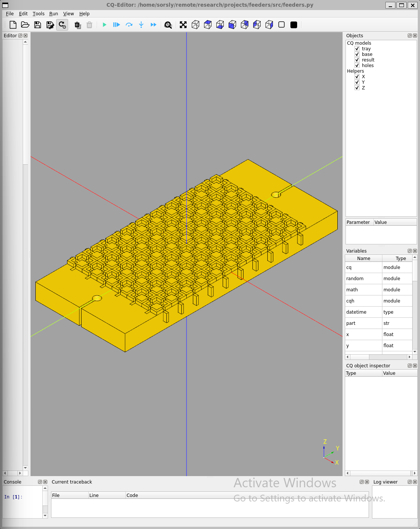The height and width of the screenshot is (529, 420).
Task: Open the Run menu
Action: point(54,14)
